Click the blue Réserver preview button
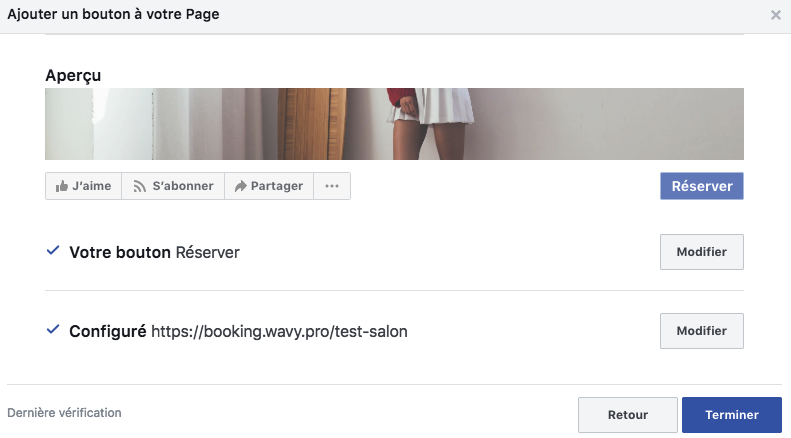This screenshot has width=791, height=438. click(x=702, y=186)
